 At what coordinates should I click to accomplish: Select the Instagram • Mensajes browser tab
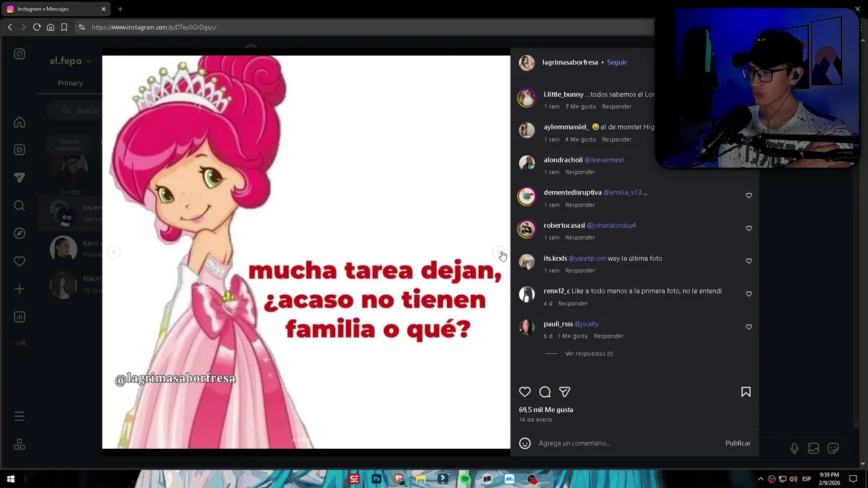click(x=56, y=9)
